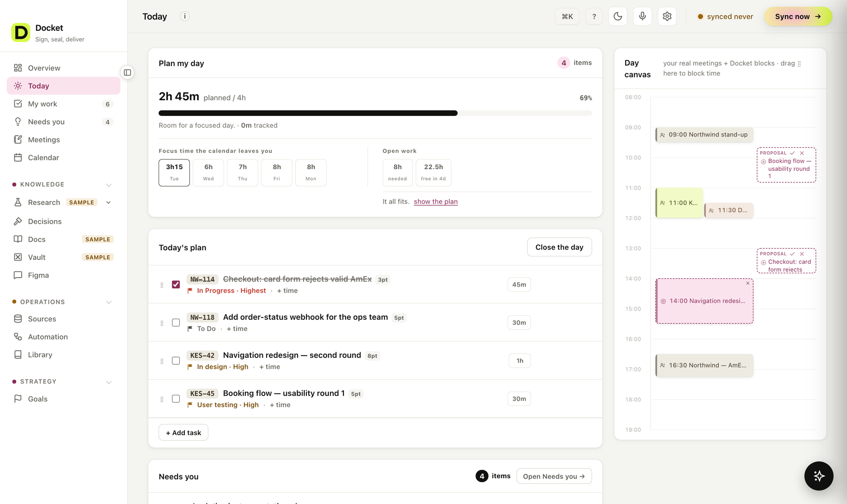Grab the drag handle for KES-42 task
This screenshot has height=504, width=847.
tap(162, 361)
